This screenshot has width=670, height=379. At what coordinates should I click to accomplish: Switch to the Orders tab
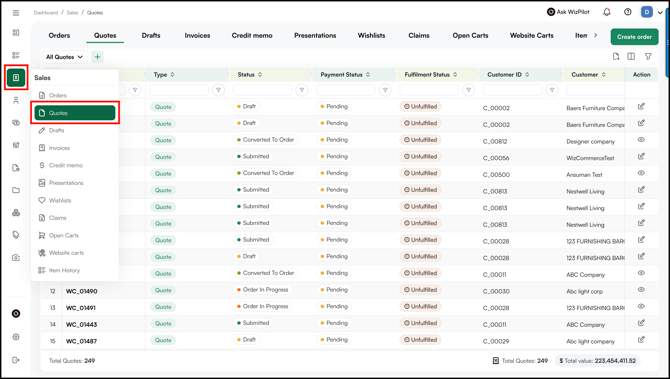pos(59,35)
